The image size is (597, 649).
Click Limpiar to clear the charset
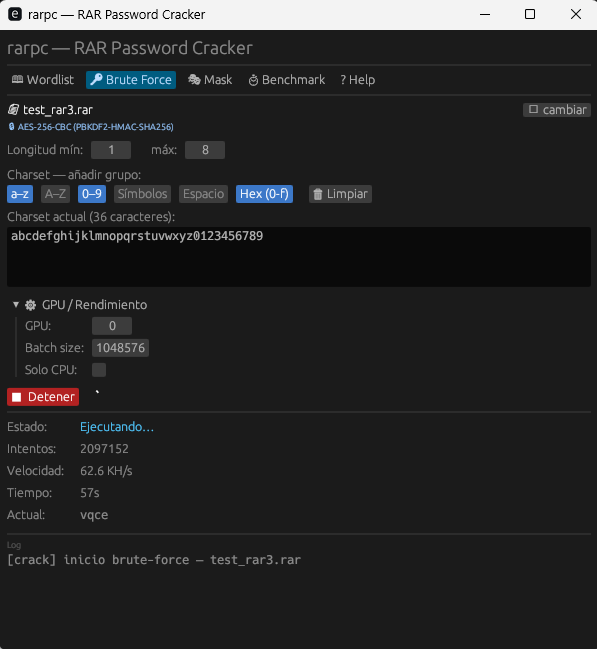click(340, 194)
